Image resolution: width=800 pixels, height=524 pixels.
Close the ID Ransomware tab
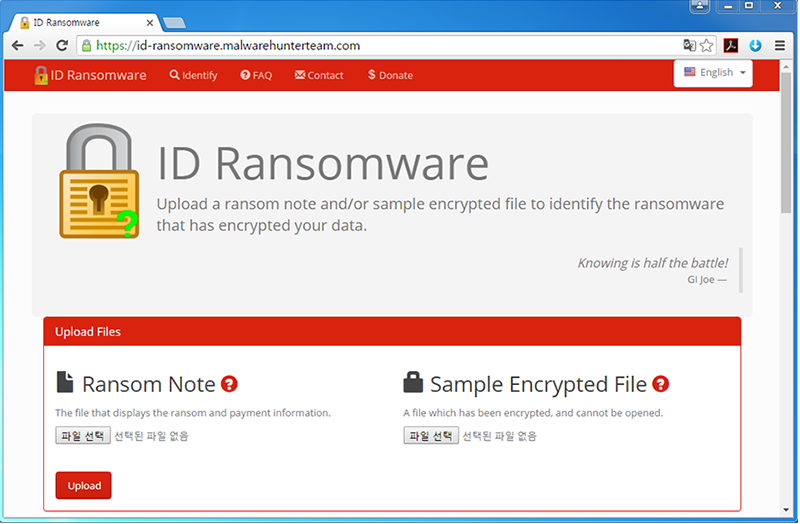149,22
